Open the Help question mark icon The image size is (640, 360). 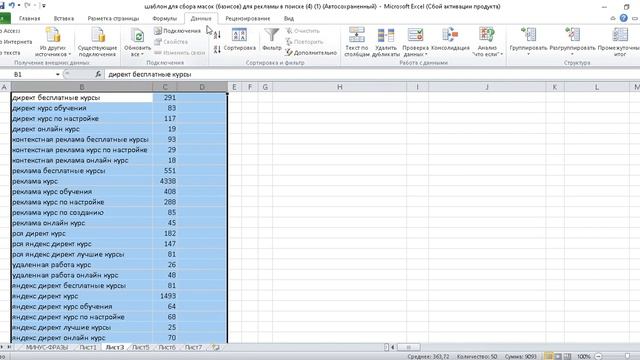pos(624,18)
